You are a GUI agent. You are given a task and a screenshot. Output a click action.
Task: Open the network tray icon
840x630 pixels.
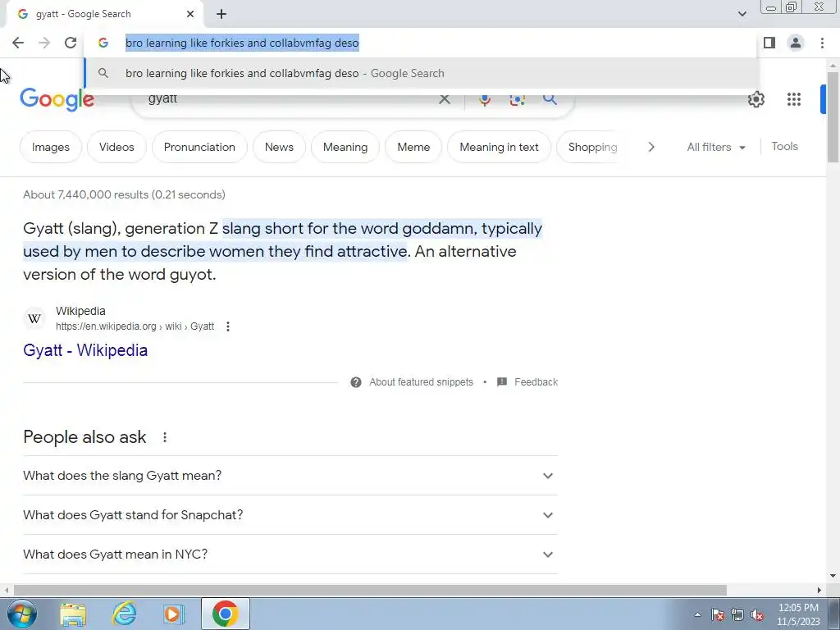(737, 614)
